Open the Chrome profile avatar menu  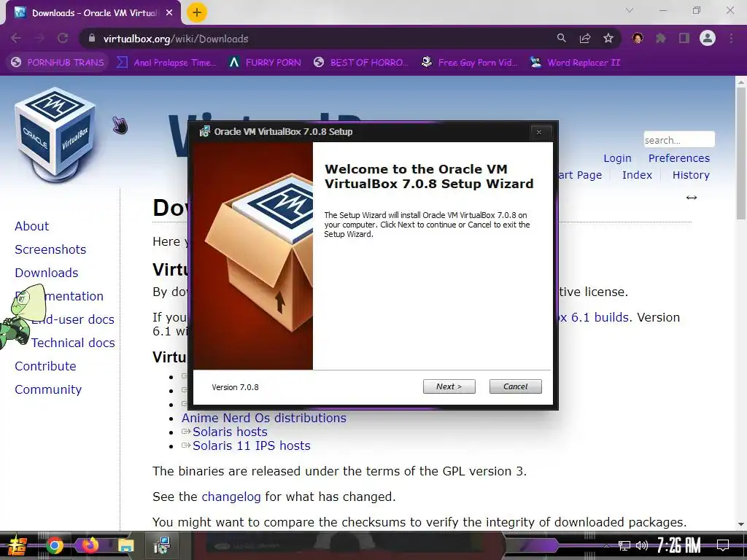pos(708,38)
